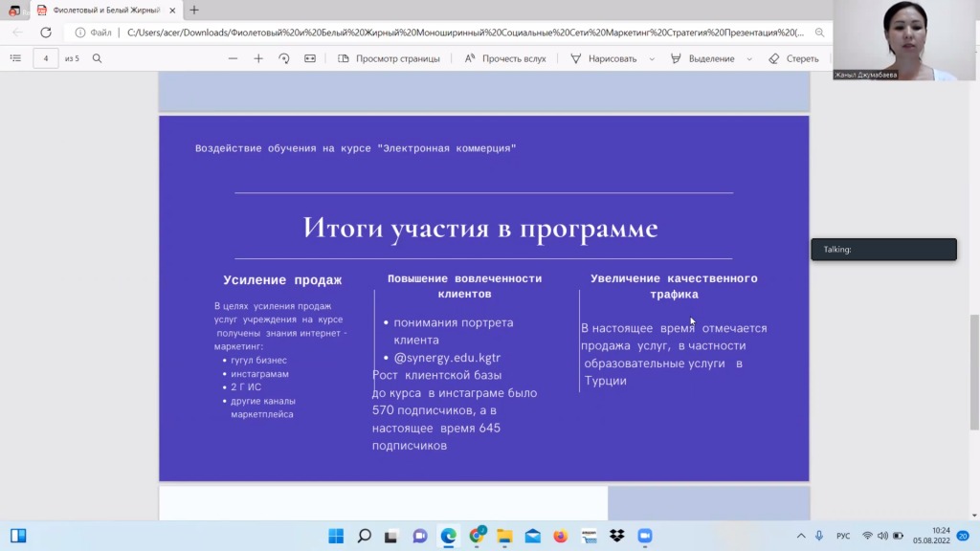Open the Widgets panel icon
Screen dimensions: 980x551
coord(18,536)
